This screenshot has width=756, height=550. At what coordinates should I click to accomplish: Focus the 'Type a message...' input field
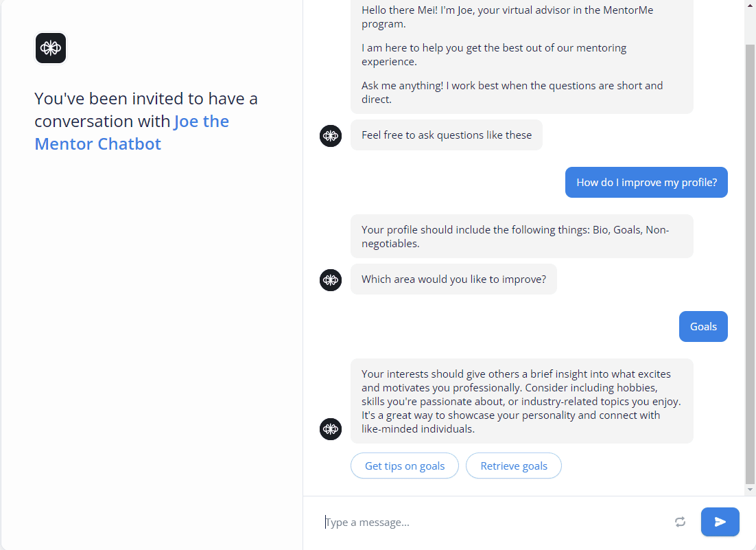(497, 522)
